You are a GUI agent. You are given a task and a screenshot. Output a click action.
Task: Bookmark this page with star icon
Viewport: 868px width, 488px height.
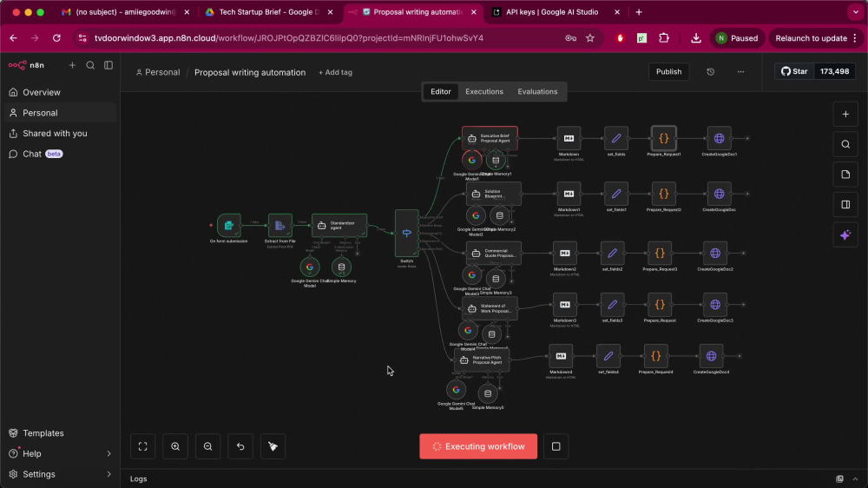590,38
